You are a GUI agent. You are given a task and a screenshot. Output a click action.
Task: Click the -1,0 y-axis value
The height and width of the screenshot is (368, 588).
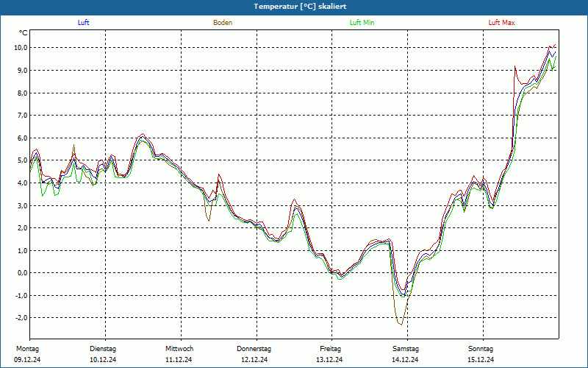[x=22, y=296]
